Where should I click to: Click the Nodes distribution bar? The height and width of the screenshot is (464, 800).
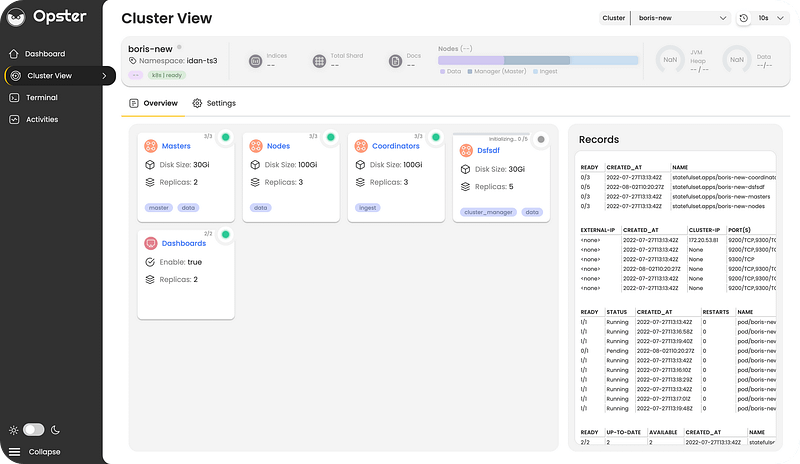(538, 60)
